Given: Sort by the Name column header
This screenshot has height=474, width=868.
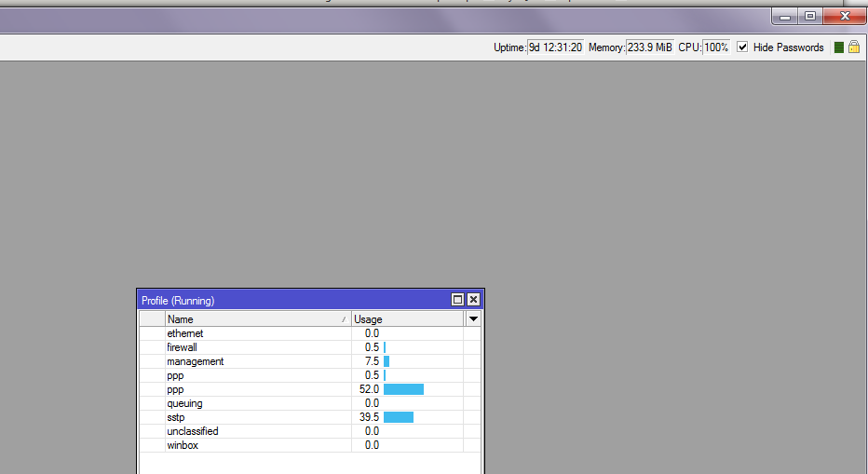Looking at the screenshot, I should (258, 319).
